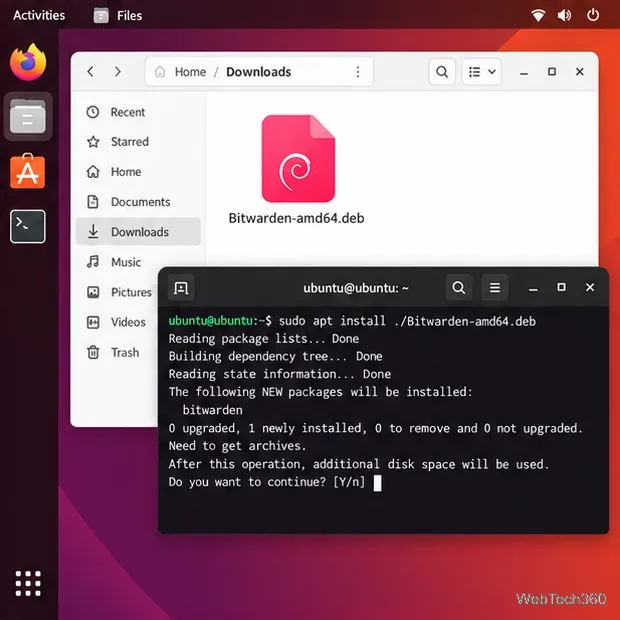Open the Wi-Fi network indicator

[x=538, y=15]
